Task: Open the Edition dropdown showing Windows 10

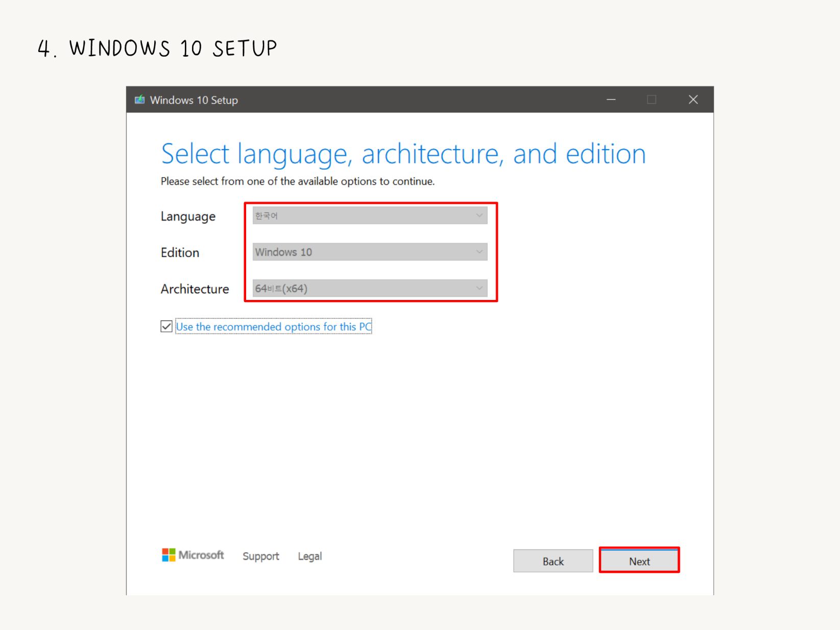Action: pyautogui.click(x=370, y=252)
